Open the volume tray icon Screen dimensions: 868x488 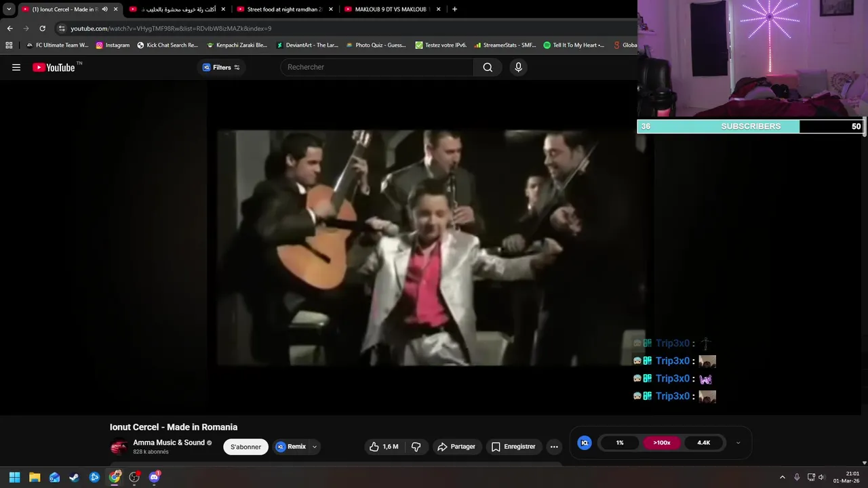[x=821, y=477]
